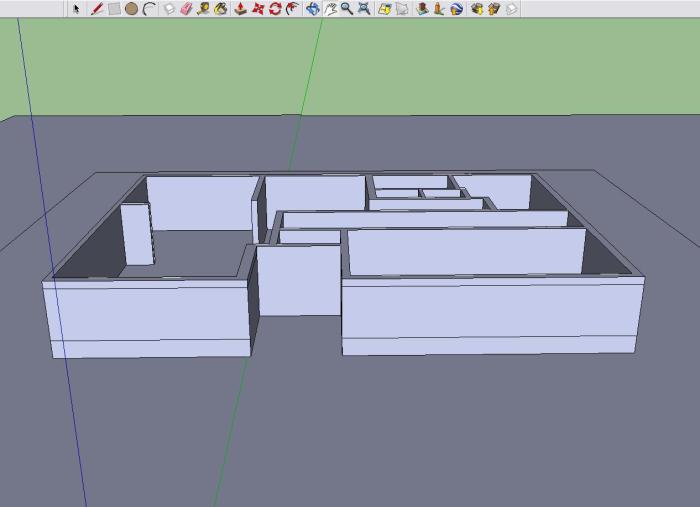Image resolution: width=700 pixels, height=507 pixels.
Task: Activate the Circle tool
Action: coord(131,9)
